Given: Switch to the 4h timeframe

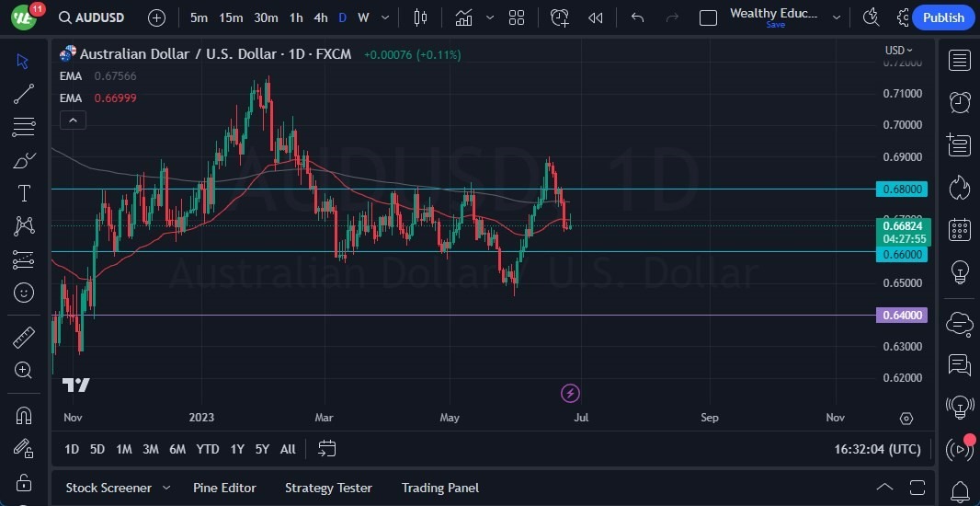Looking at the screenshot, I should point(321,18).
